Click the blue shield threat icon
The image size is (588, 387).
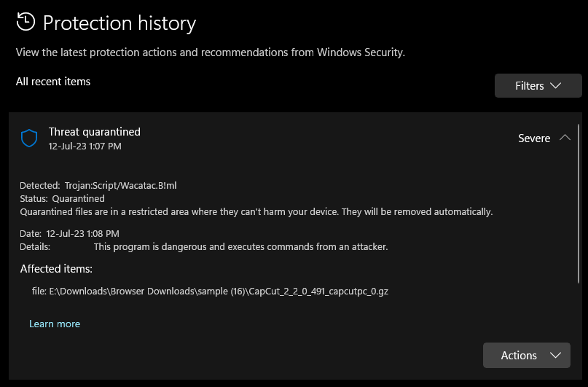coord(29,138)
